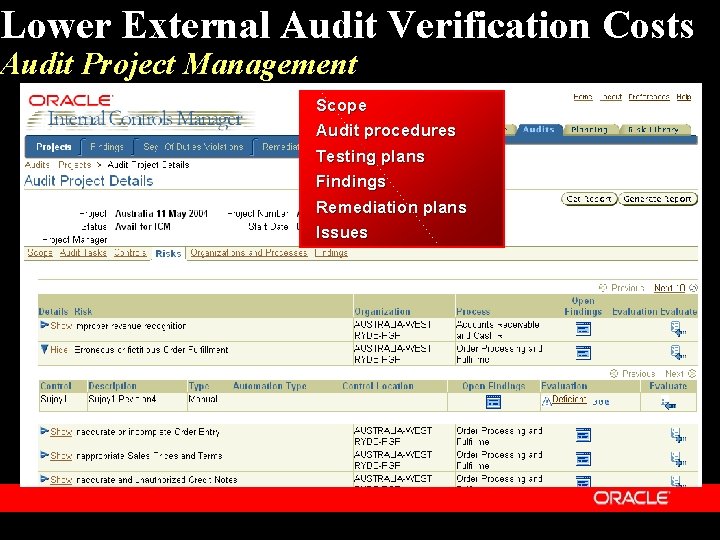Click the Get Report button
720x540 pixels.
click(x=589, y=199)
